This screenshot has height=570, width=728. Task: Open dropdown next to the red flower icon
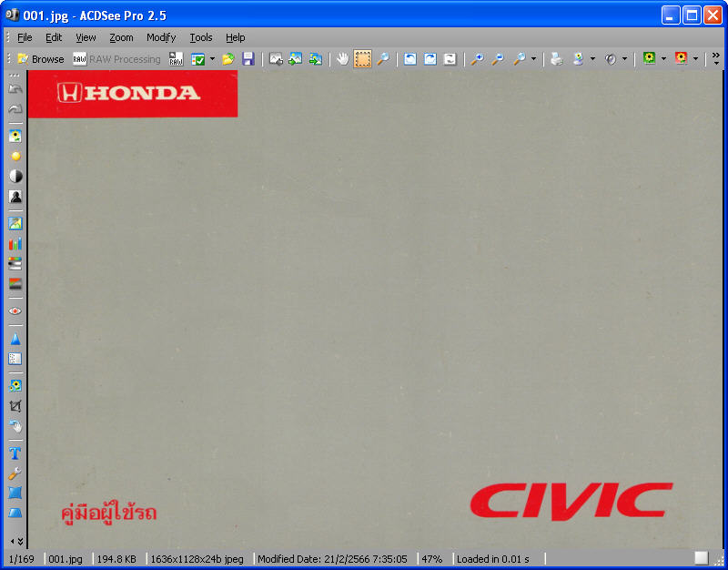(x=695, y=59)
